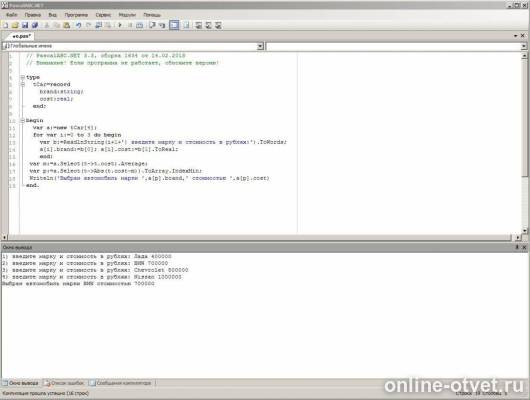Open the Помощь menu
The image size is (530, 400).
pos(152,15)
